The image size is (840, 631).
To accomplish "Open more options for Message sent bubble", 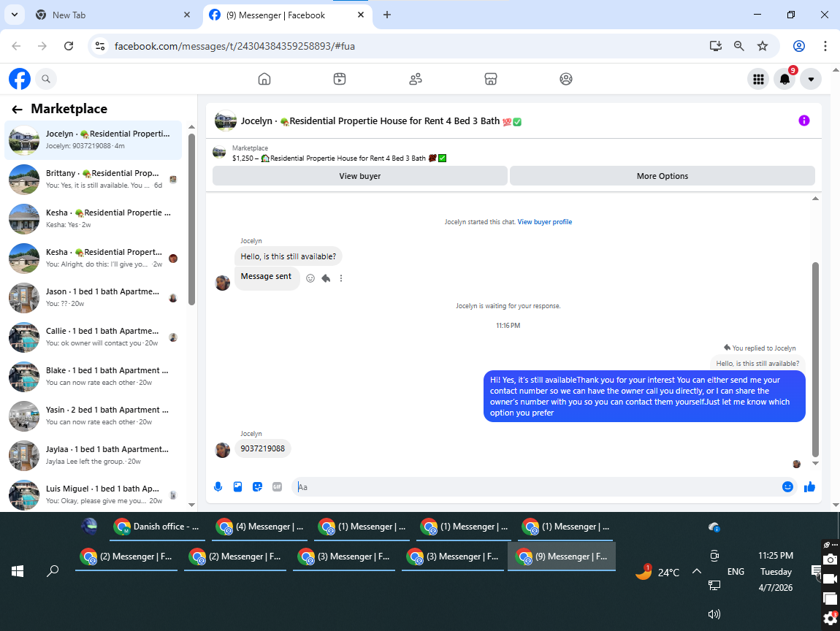I will click(340, 278).
